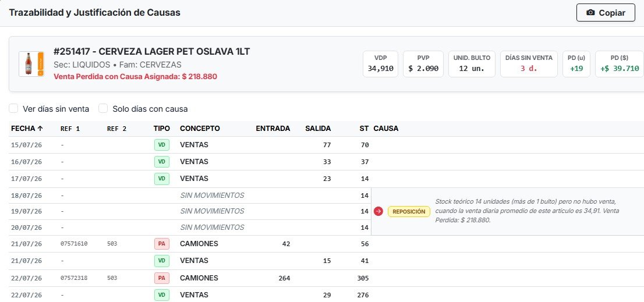Click the REF 2 column header
The width and height of the screenshot is (644, 302).
(116, 129)
